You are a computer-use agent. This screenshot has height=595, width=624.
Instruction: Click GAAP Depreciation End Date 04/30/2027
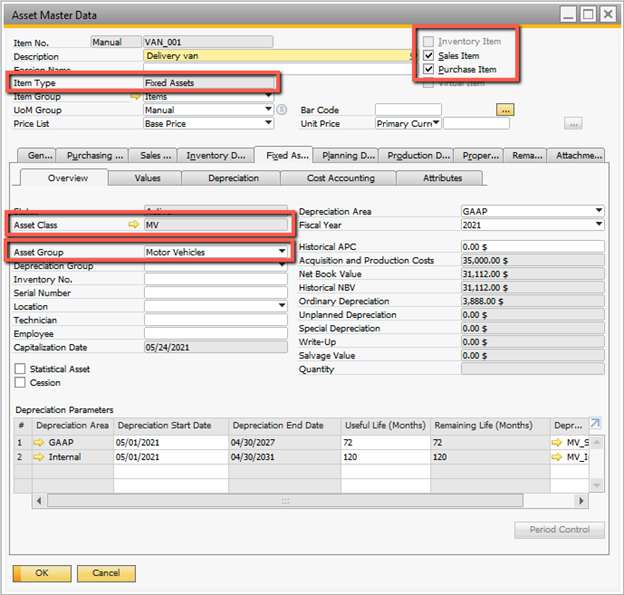[x=285, y=442]
